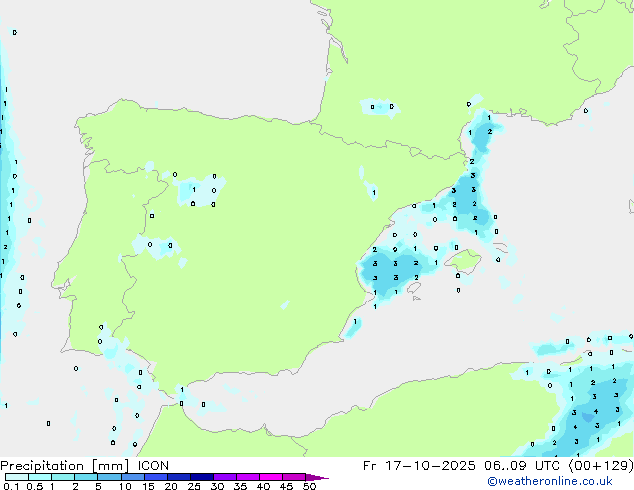Click the "10" legend scale label
634x490 pixels.
click(x=125, y=486)
